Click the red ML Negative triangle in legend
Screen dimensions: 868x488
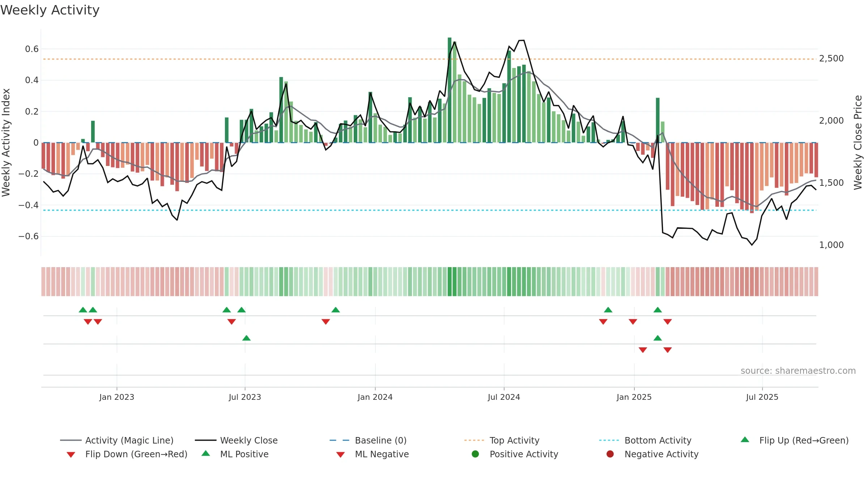click(340, 455)
